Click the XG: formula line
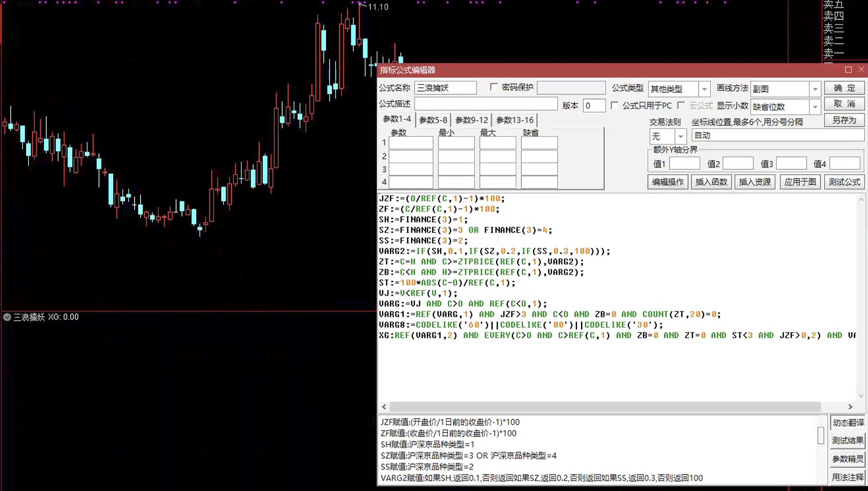This screenshot has width=868, height=491. click(x=617, y=335)
